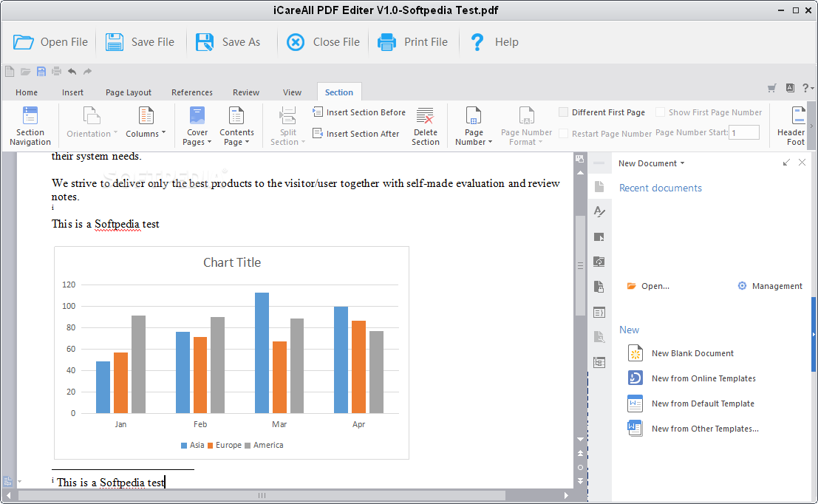Image resolution: width=818 pixels, height=504 pixels.
Task: Toggle Restart Page Number checkbox
Action: point(563,134)
